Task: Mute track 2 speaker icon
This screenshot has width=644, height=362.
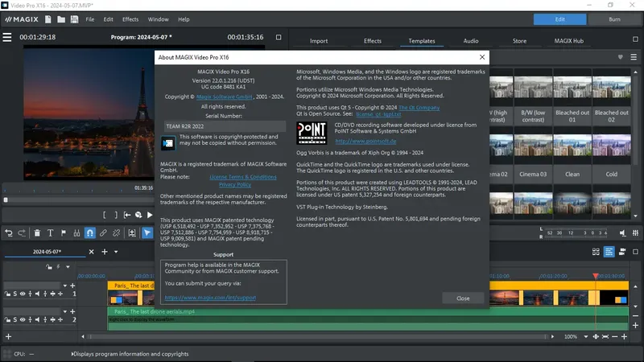Action: 37,319
